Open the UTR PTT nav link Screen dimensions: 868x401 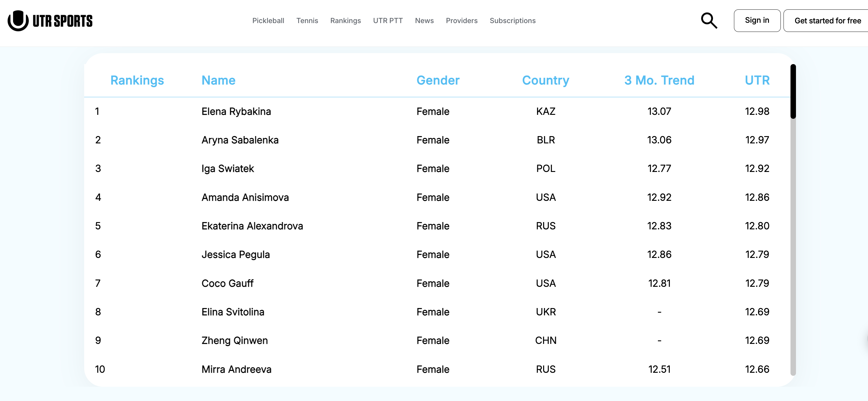click(x=387, y=21)
